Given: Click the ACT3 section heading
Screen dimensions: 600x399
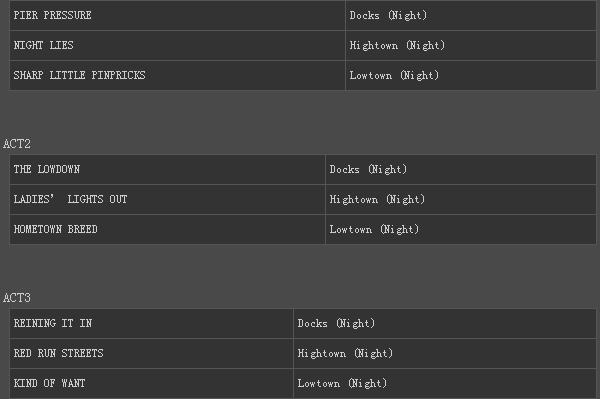Looking at the screenshot, I should [x=16, y=298].
